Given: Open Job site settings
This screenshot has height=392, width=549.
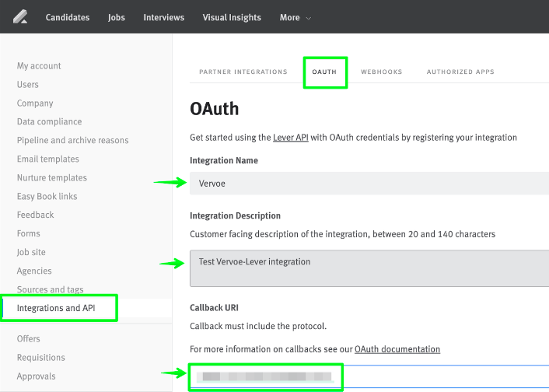Looking at the screenshot, I should click(31, 252).
